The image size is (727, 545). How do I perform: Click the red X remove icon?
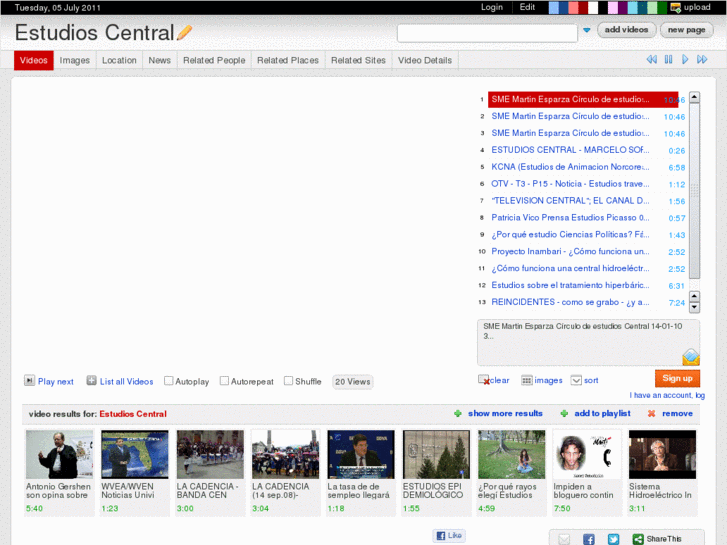pyautogui.click(x=651, y=413)
